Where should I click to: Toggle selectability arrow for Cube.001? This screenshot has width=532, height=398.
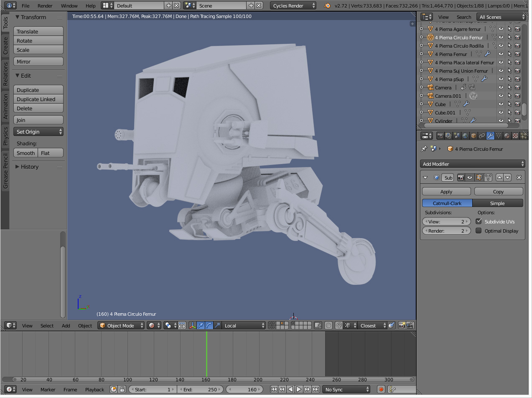coord(509,112)
